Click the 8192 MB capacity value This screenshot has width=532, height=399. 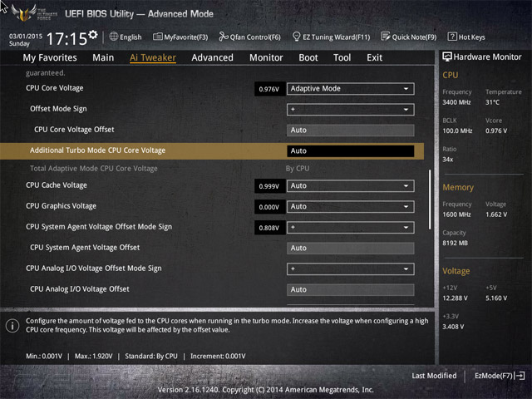click(455, 243)
